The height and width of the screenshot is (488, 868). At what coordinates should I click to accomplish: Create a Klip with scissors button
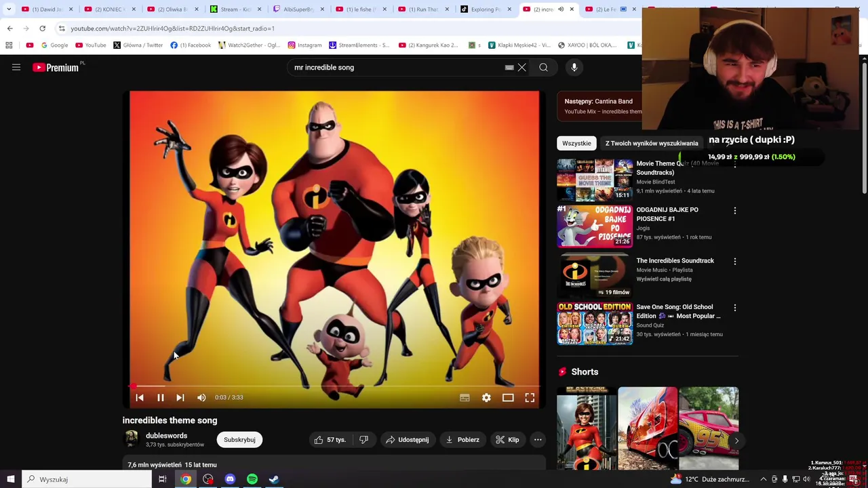tap(507, 440)
